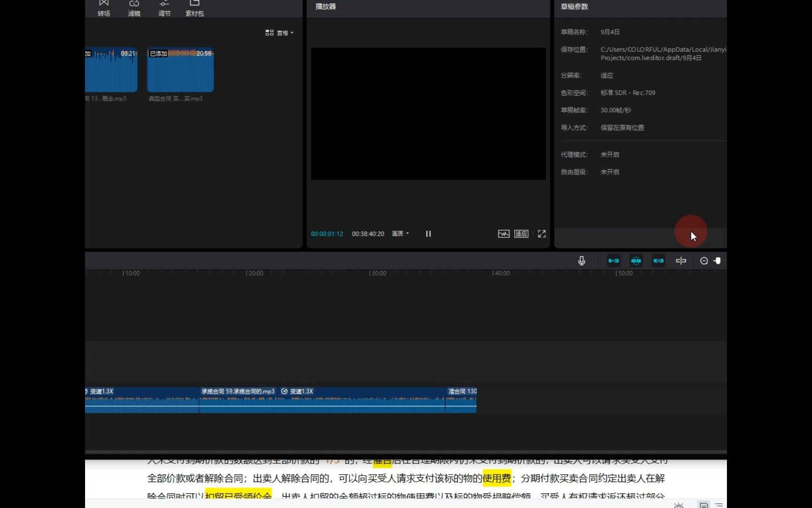Open the 滤镜 filters tab
The image size is (812, 508).
pos(134,8)
